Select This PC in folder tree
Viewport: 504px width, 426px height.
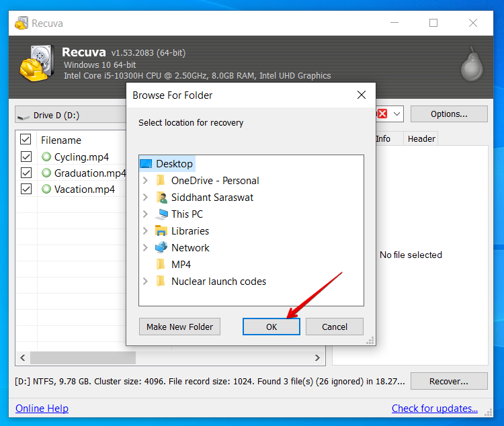coord(187,214)
